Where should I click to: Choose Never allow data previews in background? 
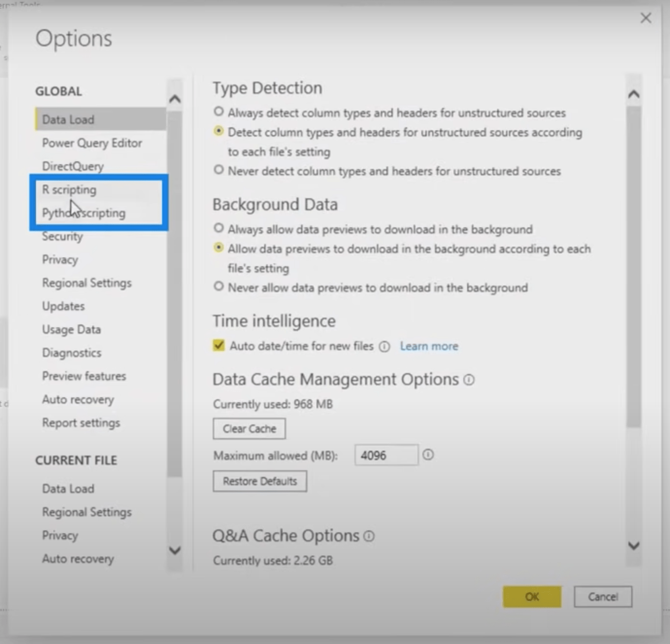219,287
